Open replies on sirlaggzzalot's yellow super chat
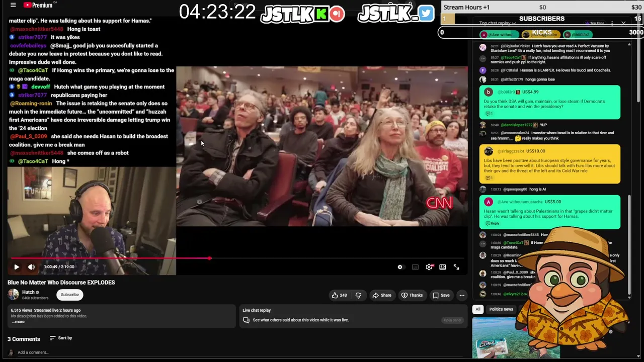The image size is (644, 362). point(489,178)
